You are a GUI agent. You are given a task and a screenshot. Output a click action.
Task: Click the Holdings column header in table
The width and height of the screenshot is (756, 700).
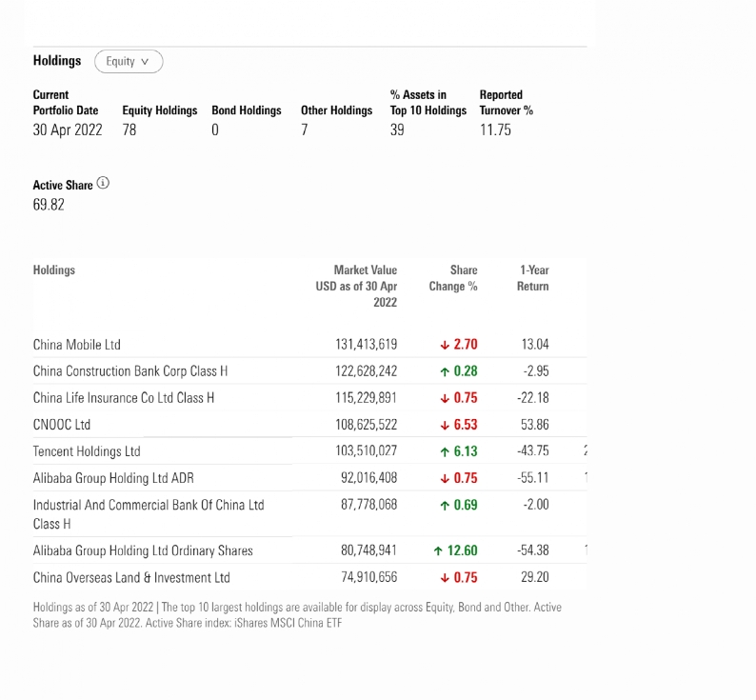(54, 270)
